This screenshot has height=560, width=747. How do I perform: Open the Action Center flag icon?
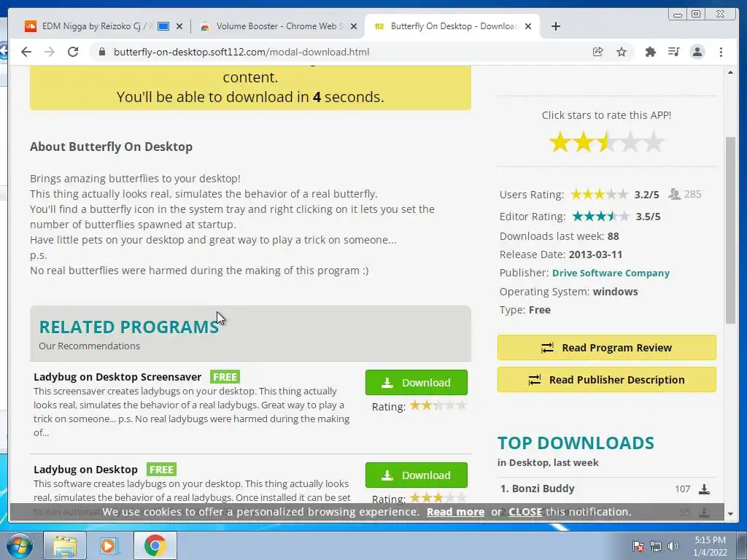[638, 546]
